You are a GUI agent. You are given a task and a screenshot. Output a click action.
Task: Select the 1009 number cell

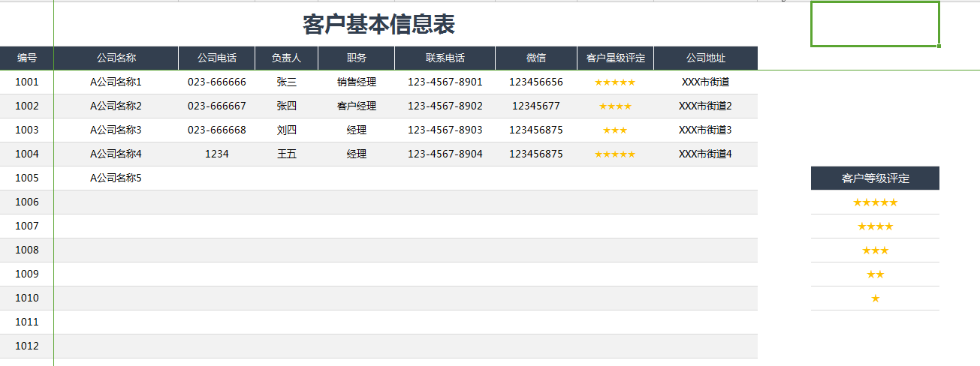pos(27,274)
